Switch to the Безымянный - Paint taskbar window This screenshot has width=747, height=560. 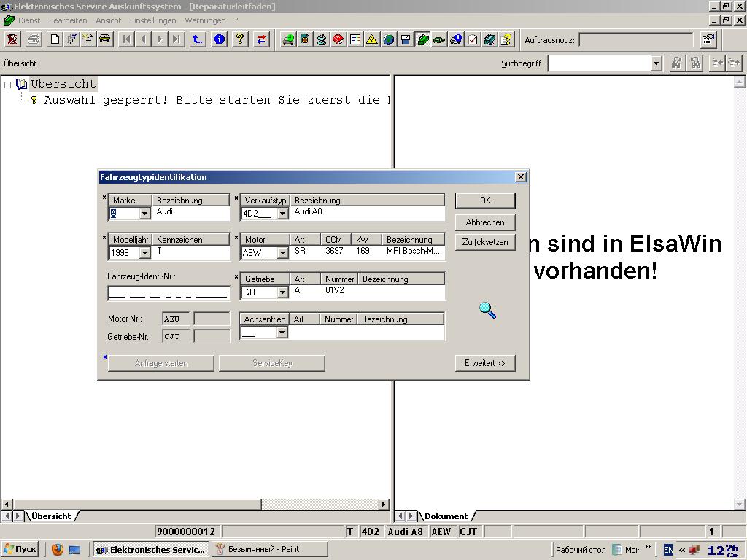(x=270, y=550)
